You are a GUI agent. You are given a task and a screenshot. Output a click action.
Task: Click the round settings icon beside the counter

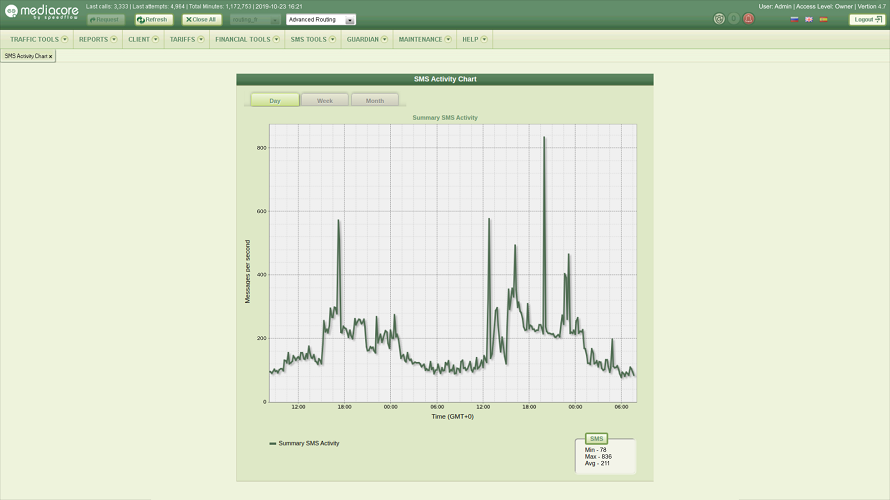719,19
